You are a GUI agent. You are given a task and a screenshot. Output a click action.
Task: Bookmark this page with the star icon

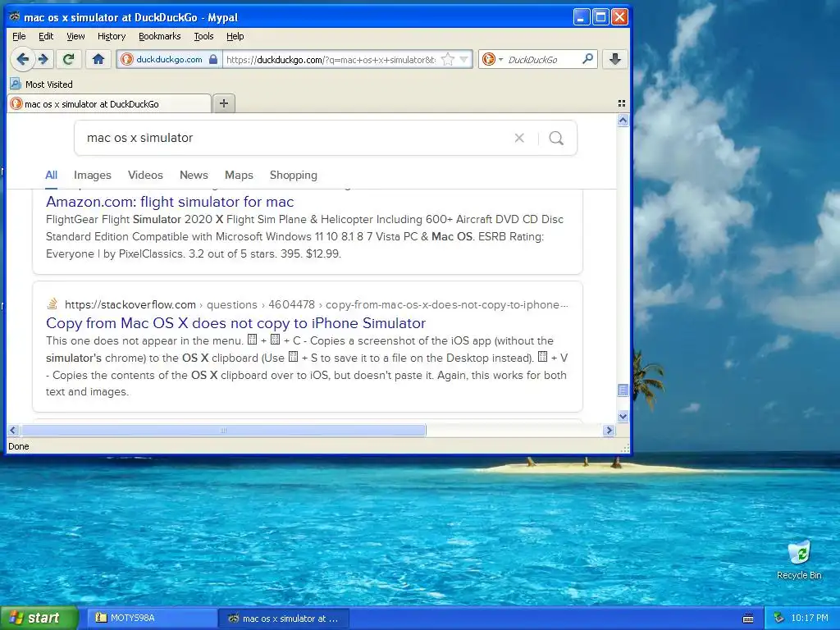click(448, 59)
